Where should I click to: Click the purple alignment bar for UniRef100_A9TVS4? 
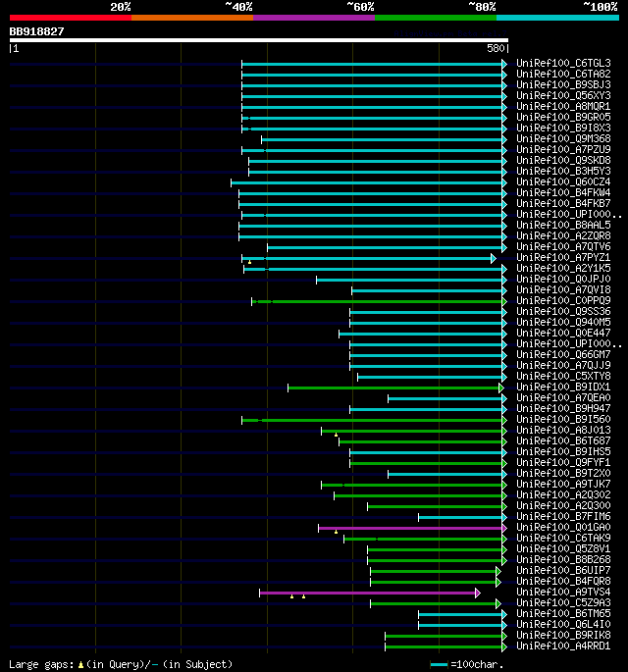pos(370,593)
